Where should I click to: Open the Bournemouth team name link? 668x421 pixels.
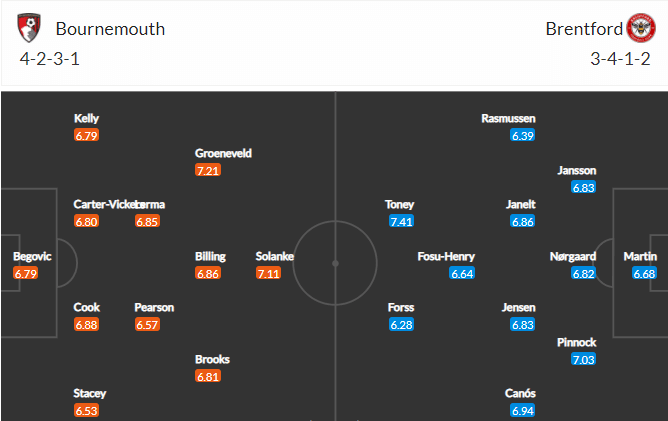(110, 29)
